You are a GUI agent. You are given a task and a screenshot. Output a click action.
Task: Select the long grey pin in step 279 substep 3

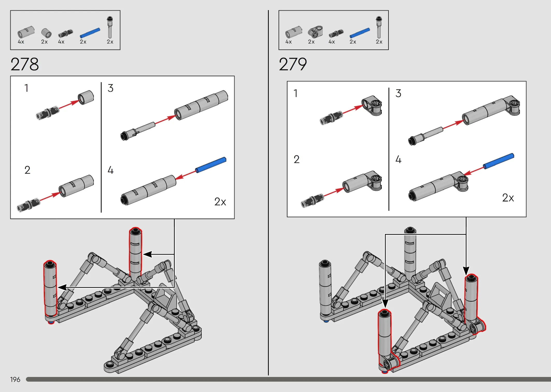[x=426, y=136]
